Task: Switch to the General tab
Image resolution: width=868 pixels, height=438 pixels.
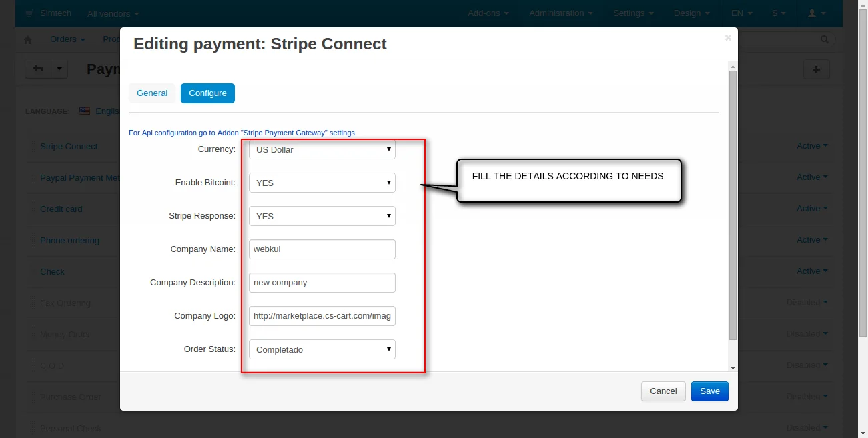Action: point(152,93)
